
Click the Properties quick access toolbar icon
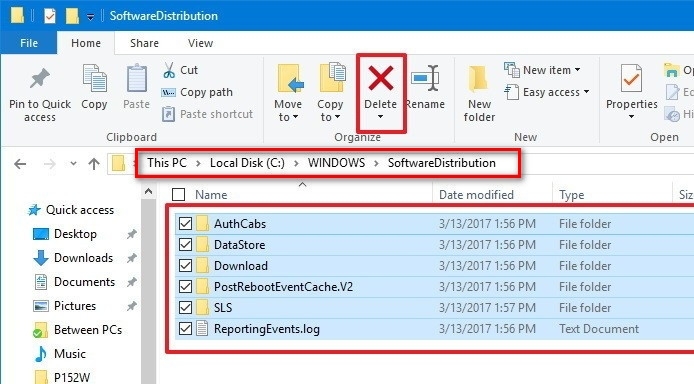click(50, 16)
